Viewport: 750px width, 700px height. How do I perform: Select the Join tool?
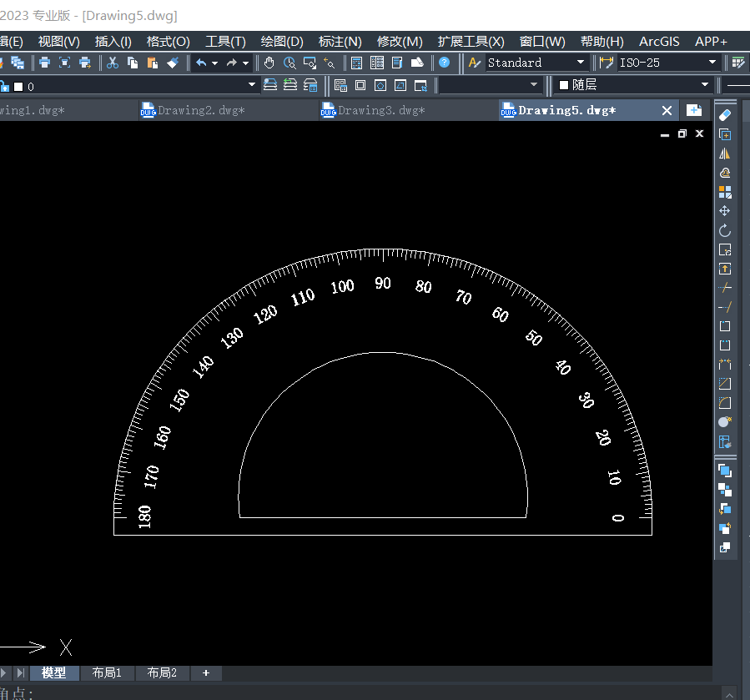[x=725, y=365]
